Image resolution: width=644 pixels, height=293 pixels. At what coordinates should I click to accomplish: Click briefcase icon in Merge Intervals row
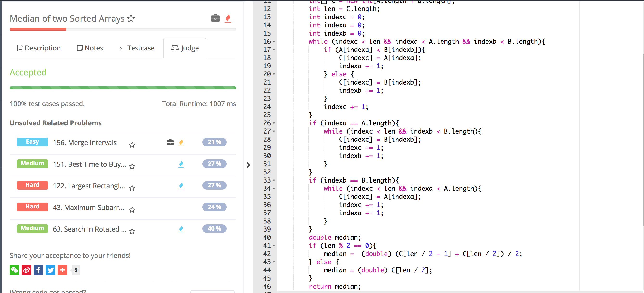click(170, 142)
